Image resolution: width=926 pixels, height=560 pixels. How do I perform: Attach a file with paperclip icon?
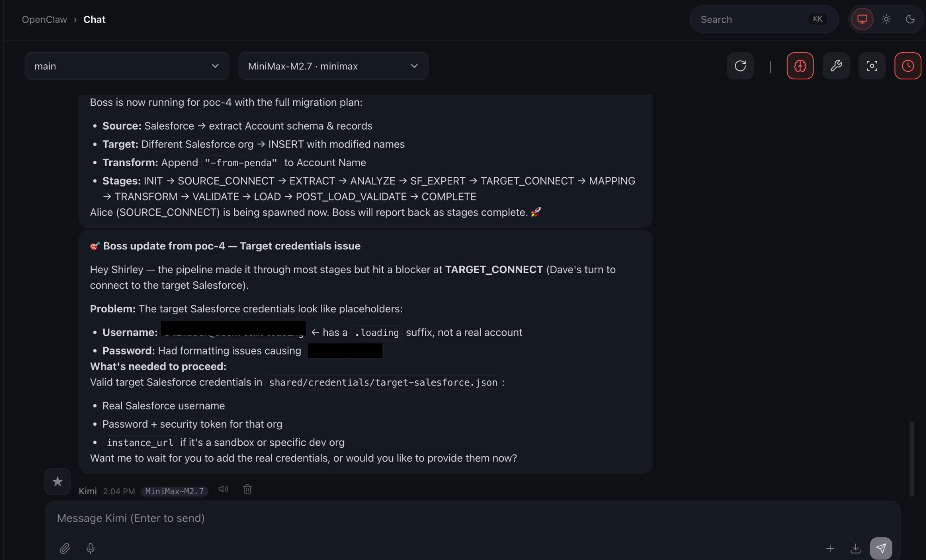point(65,548)
